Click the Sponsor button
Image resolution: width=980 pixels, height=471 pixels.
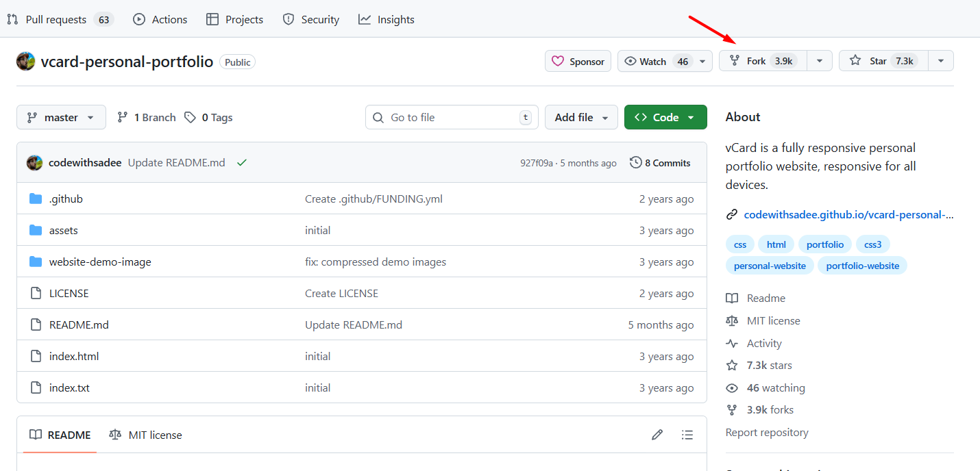(578, 61)
